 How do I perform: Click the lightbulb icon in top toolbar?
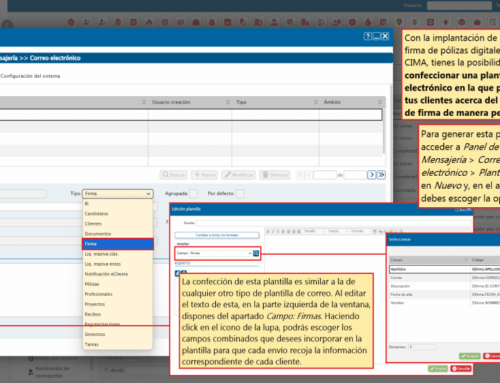[446, 22]
